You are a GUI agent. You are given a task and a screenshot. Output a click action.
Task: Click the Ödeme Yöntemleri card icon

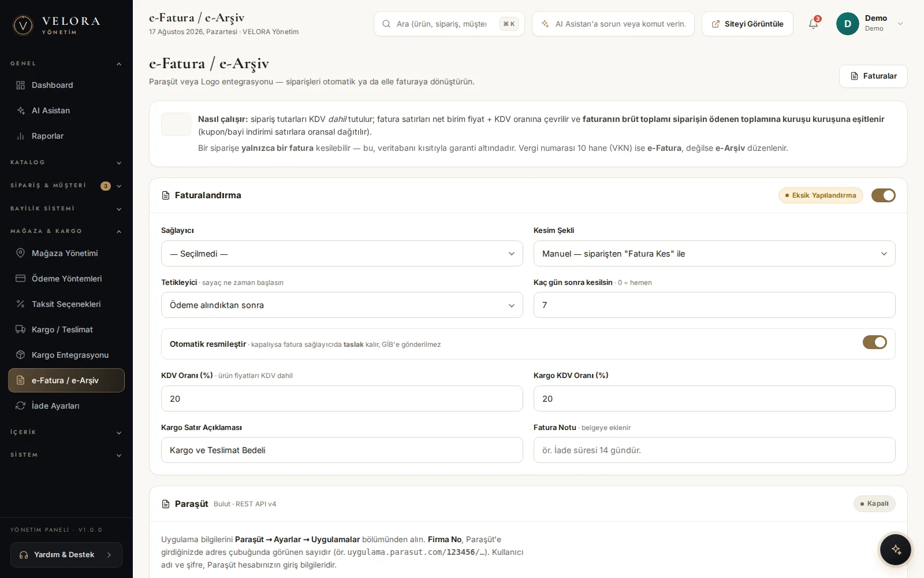click(x=21, y=279)
